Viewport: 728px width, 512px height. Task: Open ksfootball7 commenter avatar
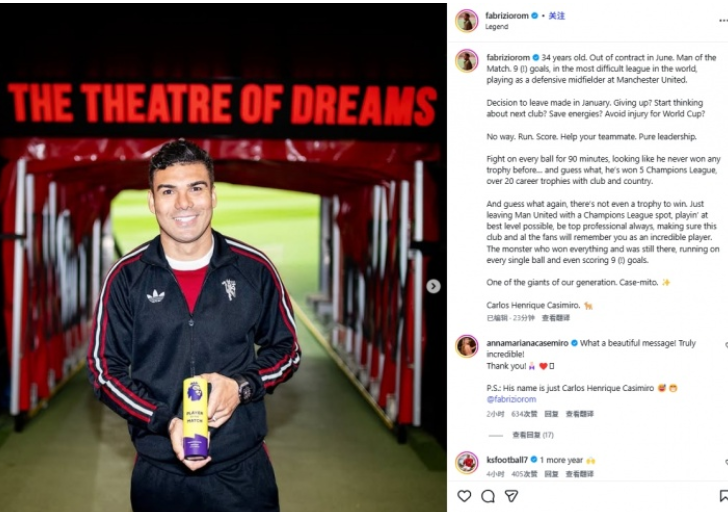(467, 463)
